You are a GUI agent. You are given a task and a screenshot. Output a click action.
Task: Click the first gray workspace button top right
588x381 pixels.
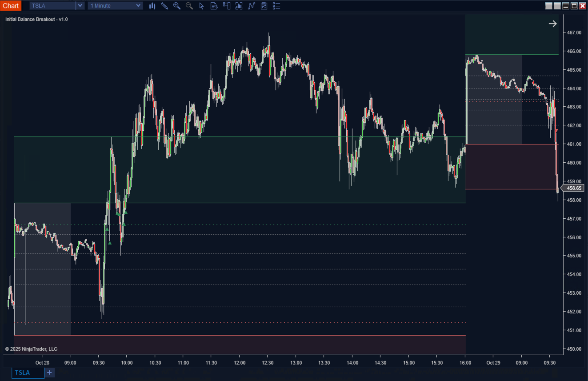point(548,6)
